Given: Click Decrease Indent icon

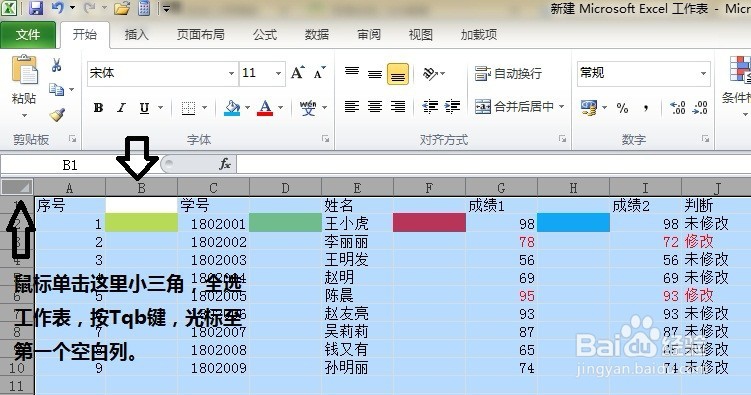Looking at the screenshot, I should pos(430,106).
